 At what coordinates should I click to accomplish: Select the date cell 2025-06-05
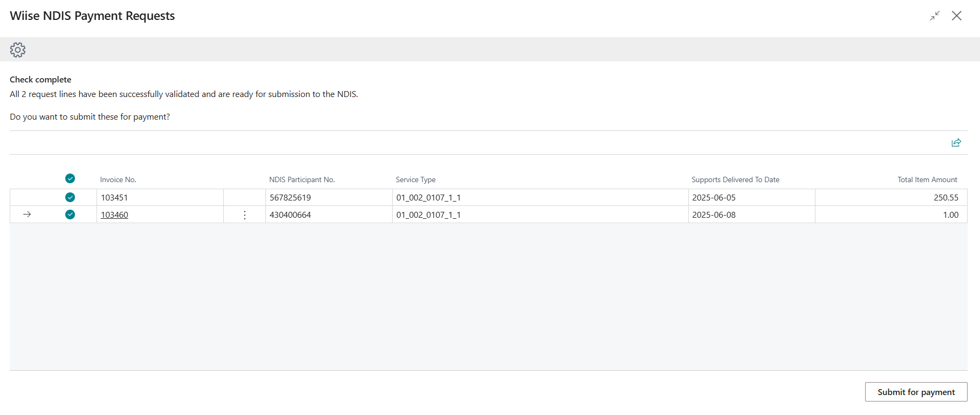(752, 197)
